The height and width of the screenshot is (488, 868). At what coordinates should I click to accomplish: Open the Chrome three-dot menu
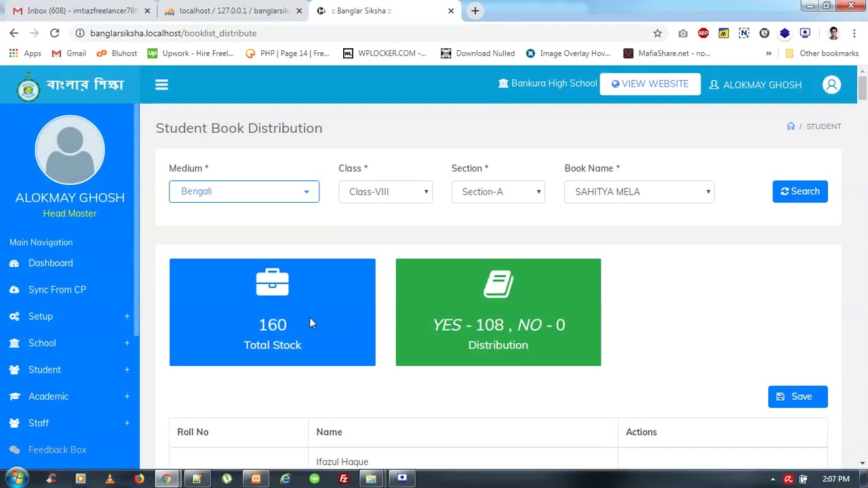(x=854, y=33)
